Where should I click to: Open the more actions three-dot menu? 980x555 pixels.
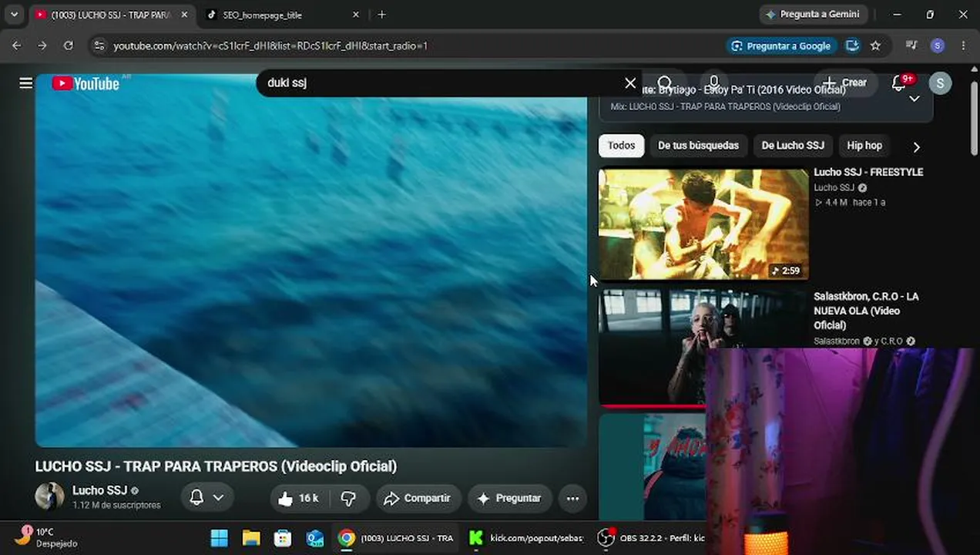click(x=572, y=499)
